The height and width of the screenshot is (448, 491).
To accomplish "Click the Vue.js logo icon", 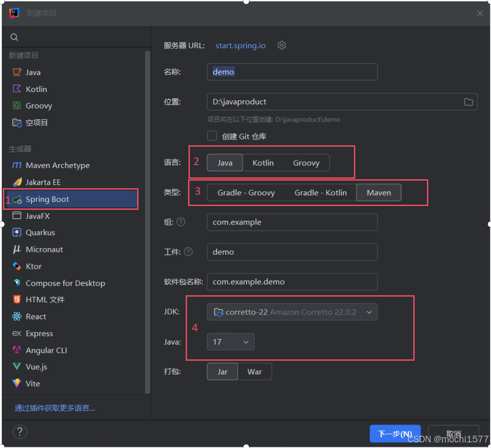I will (17, 366).
